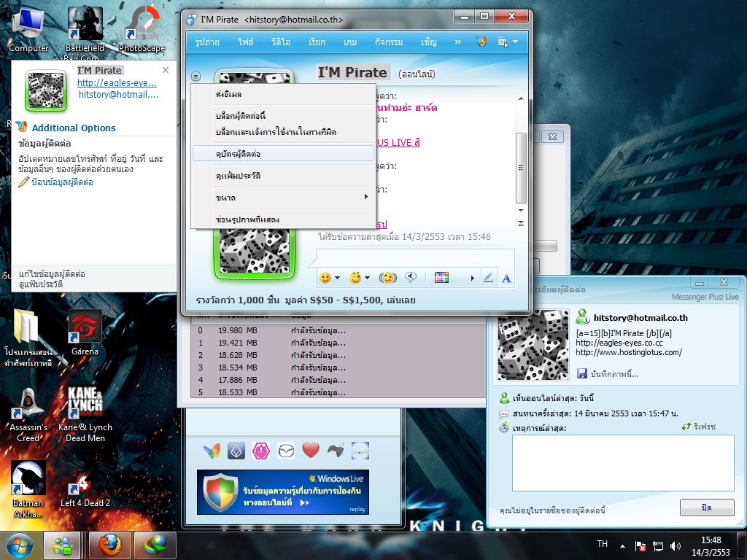Open the folder icon on the desktop
747x560 pixels.
pyautogui.click(x=28, y=338)
